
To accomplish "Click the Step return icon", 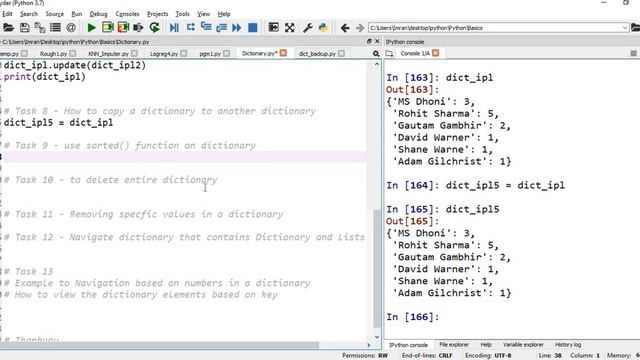I will [222, 28].
